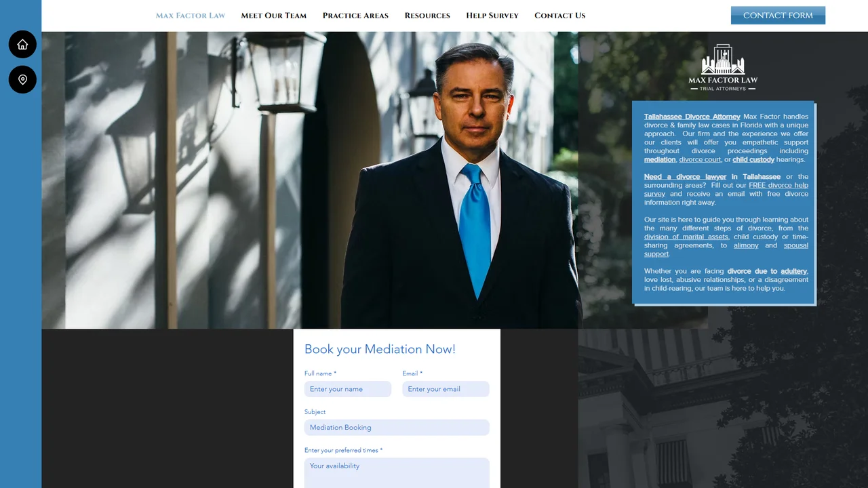Click the 'Book your Mediation Now!' heading
The height and width of the screenshot is (488, 868).
pos(380,349)
